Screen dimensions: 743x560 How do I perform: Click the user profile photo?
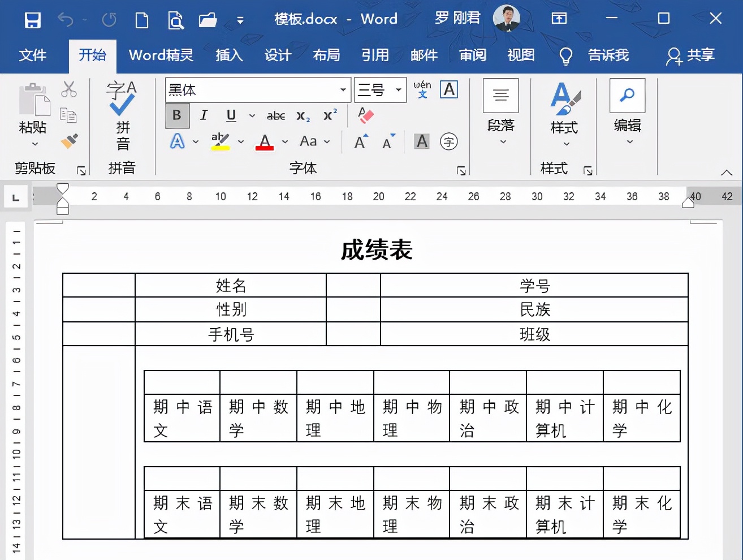[x=506, y=18]
